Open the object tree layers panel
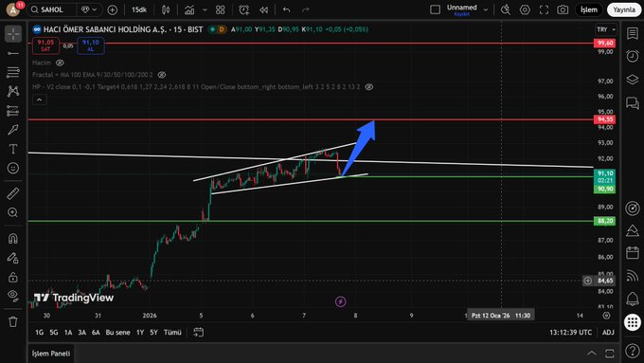The width and height of the screenshot is (644, 363). click(633, 80)
